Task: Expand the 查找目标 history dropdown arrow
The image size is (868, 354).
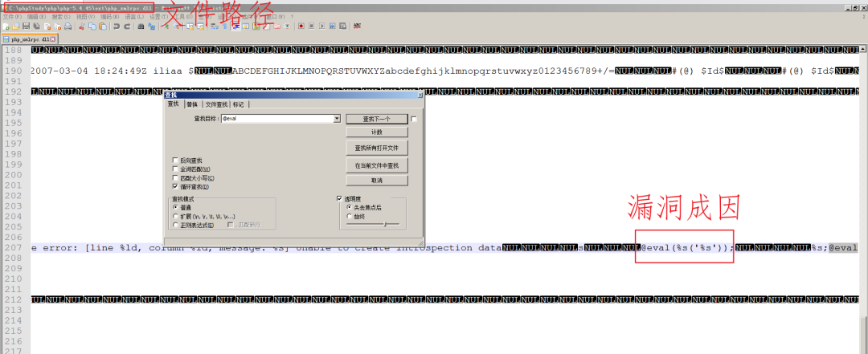Action: tap(337, 118)
